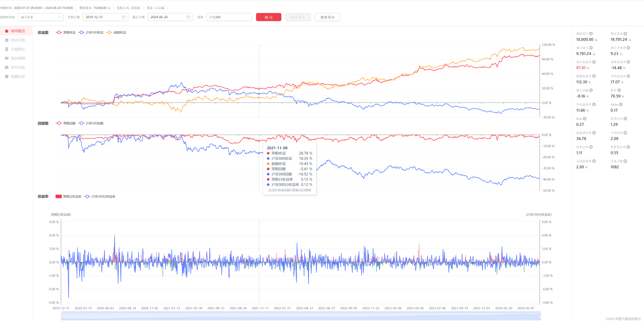The width and height of the screenshot is (644, 322).
Task: Click the 112.30 excess return value
Action: pos(582,82)
